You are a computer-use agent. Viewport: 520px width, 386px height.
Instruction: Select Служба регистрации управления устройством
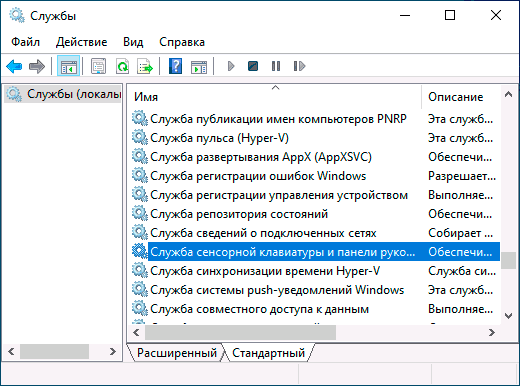(279, 195)
